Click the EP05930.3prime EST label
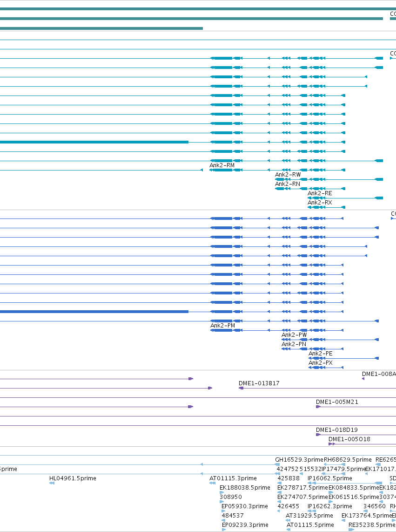This screenshot has width=396, height=532. 244,506
